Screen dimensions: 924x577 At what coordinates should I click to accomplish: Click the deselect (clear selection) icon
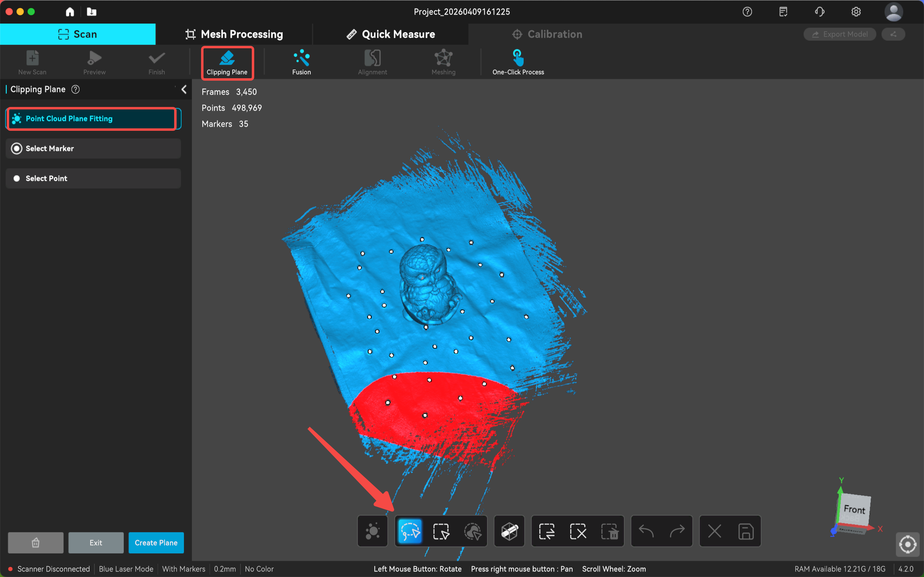[577, 531]
